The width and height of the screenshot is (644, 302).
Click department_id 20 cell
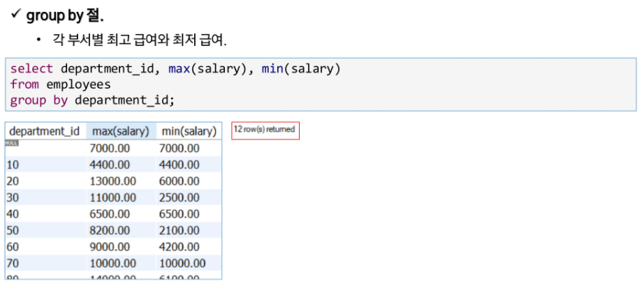click(x=45, y=181)
